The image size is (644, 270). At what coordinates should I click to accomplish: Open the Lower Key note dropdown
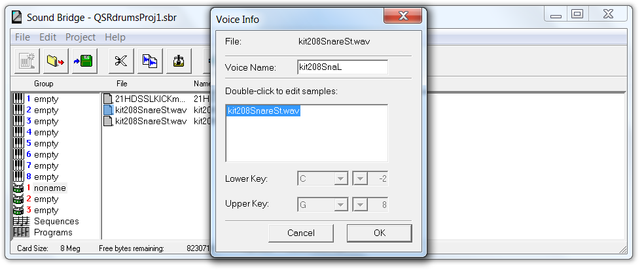point(341,178)
